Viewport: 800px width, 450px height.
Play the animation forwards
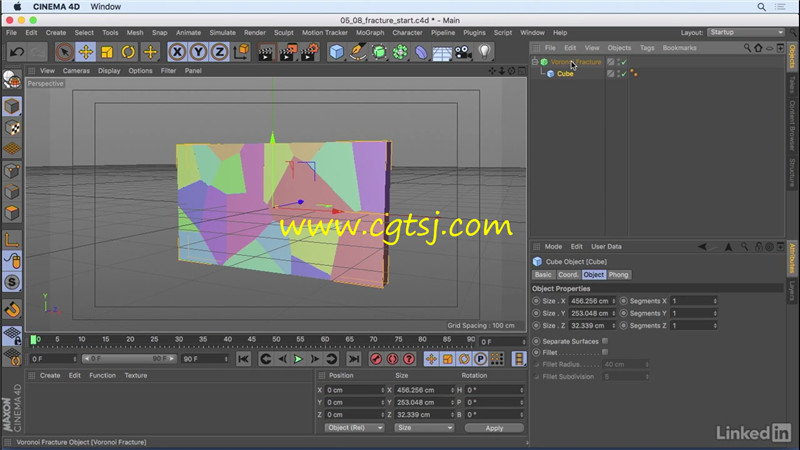click(x=298, y=359)
